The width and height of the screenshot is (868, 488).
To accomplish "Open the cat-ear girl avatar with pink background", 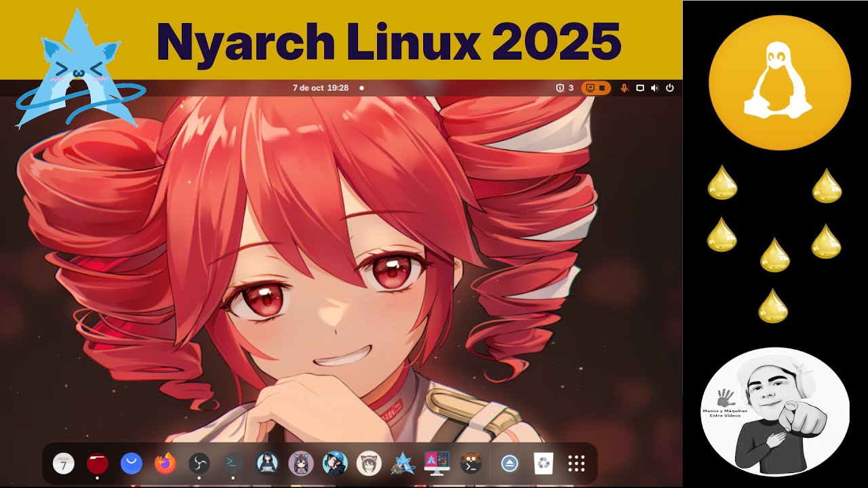I will [300, 464].
